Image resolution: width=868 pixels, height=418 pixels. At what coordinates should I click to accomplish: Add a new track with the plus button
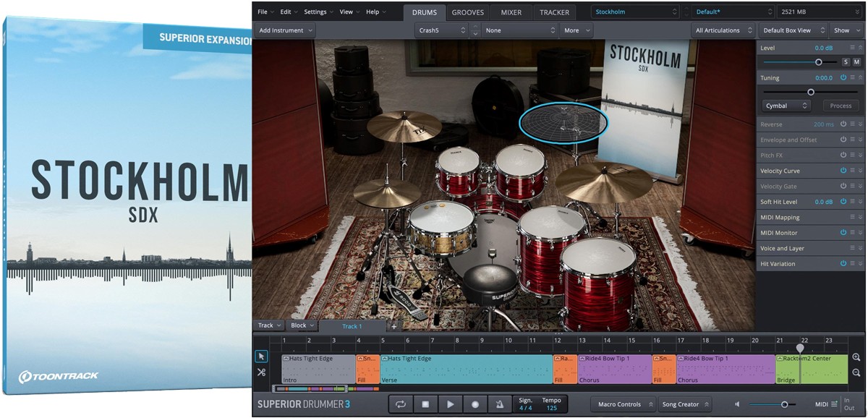tap(394, 326)
